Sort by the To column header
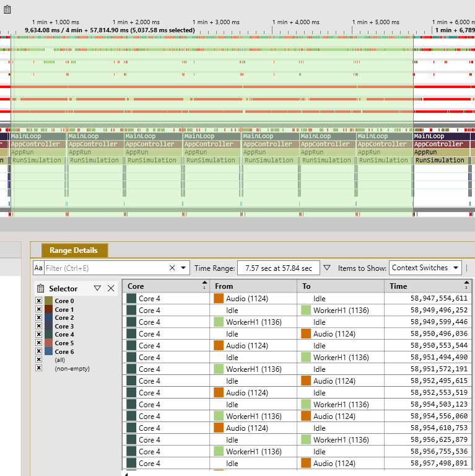The height and width of the screenshot is (476, 475). click(x=341, y=286)
